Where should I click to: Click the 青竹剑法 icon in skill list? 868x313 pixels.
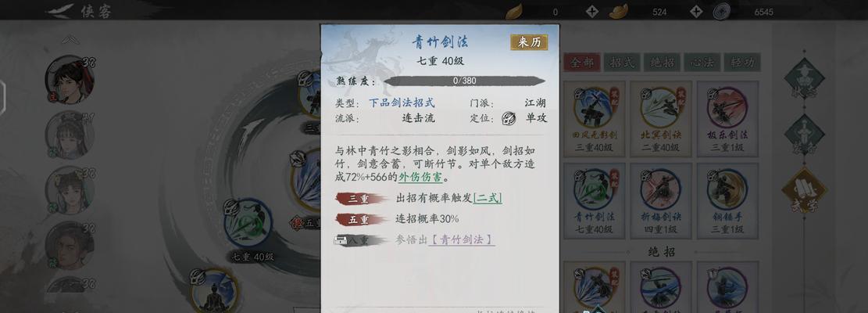[595, 189]
